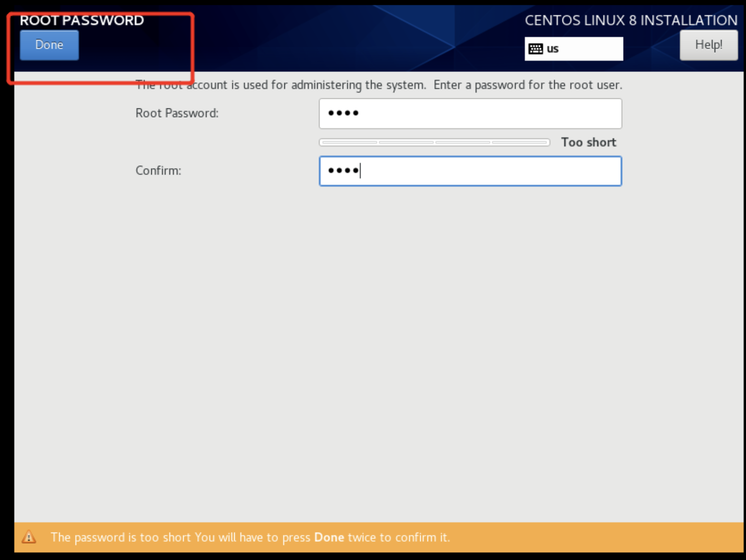Click the 'Root Password:' label

[x=177, y=113]
